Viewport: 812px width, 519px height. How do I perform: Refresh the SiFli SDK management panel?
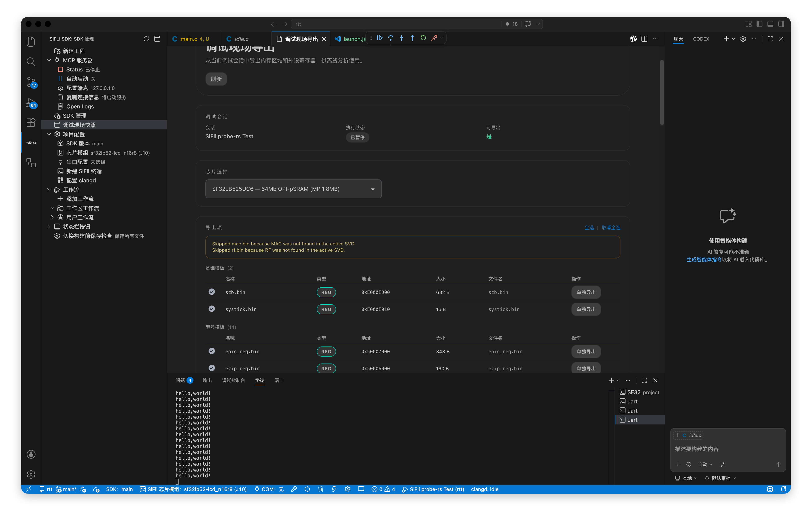[146, 39]
